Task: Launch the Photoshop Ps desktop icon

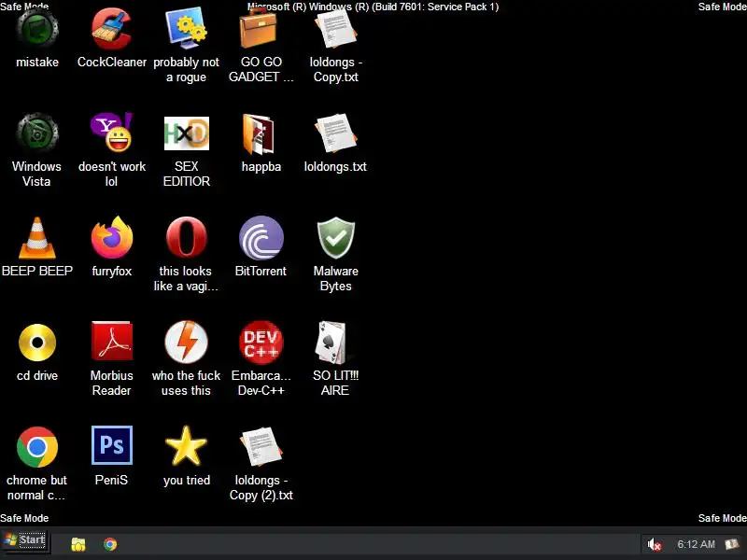Action: [112, 445]
